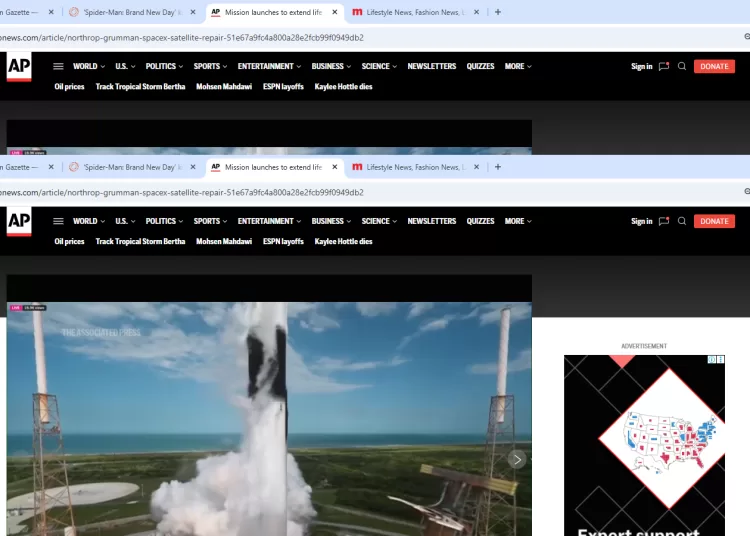This screenshot has height=536, width=750.
Task: Open the notifications chat icon in the lower window
Action: (664, 221)
